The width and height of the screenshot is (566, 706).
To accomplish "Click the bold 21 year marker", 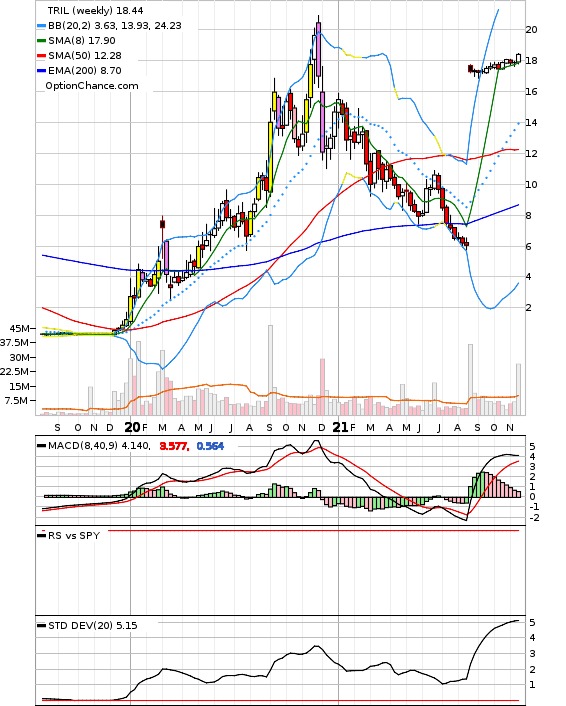I will pyautogui.click(x=340, y=427).
